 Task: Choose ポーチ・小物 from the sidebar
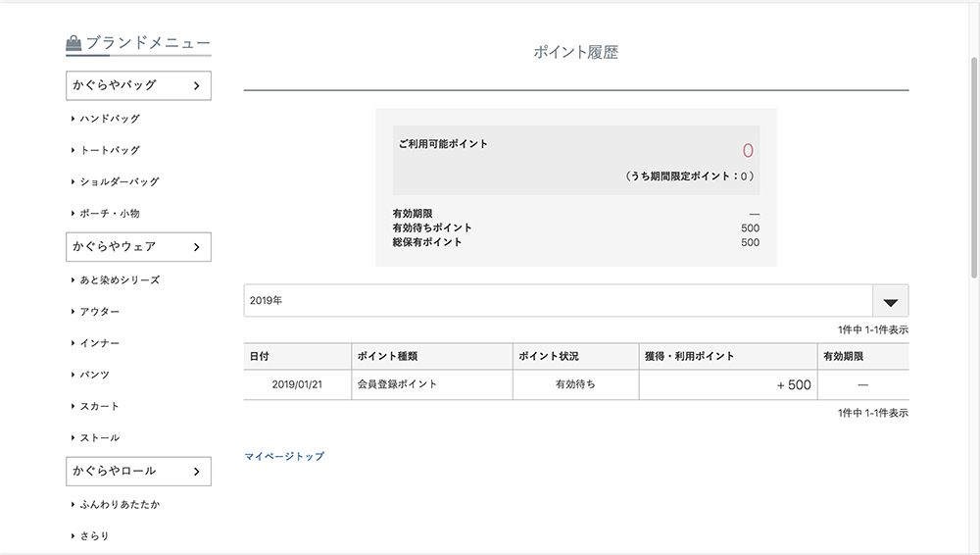(116, 213)
